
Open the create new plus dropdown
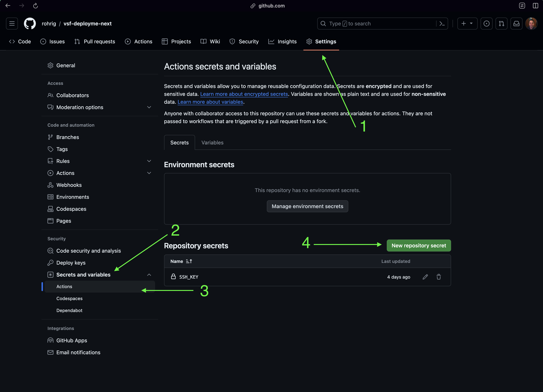(x=467, y=24)
